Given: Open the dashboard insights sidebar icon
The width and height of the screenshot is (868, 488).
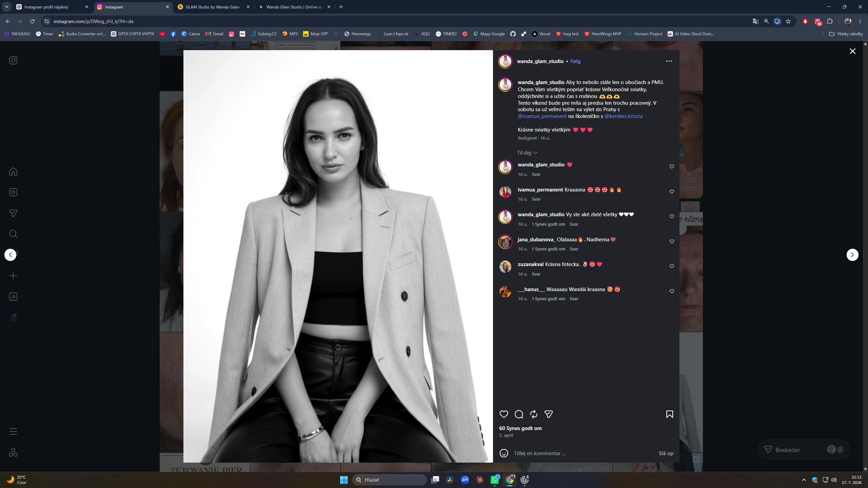Looking at the screenshot, I should [x=13, y=297].
